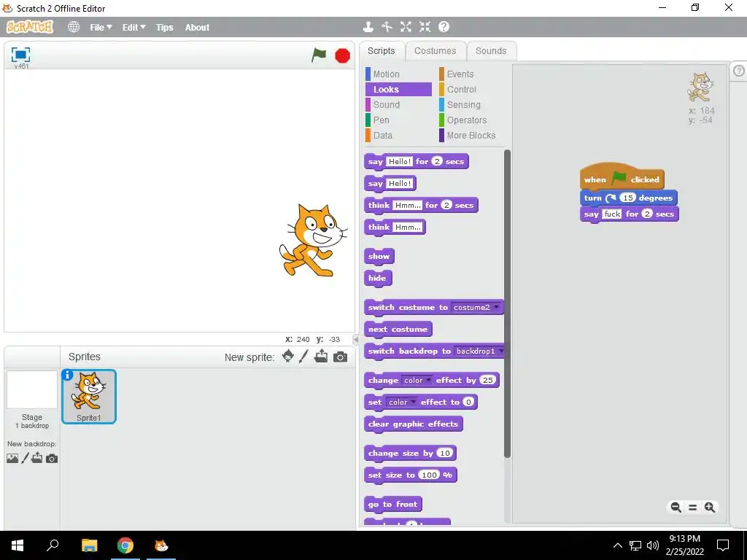Select the Pen block category
The width and height of the screenshot is (747, 560).
click(x=398, y=120)
